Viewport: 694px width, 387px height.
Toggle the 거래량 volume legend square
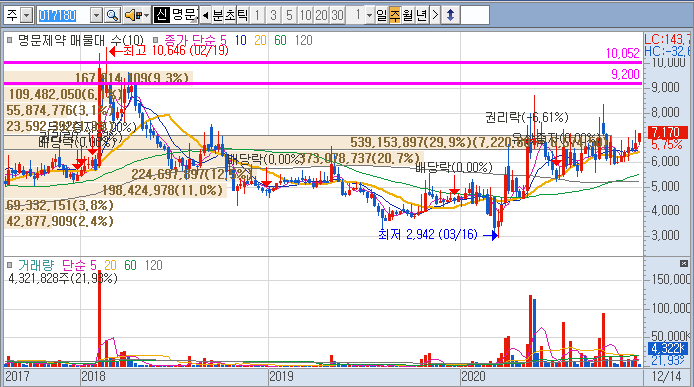click(x=10, y=265)
